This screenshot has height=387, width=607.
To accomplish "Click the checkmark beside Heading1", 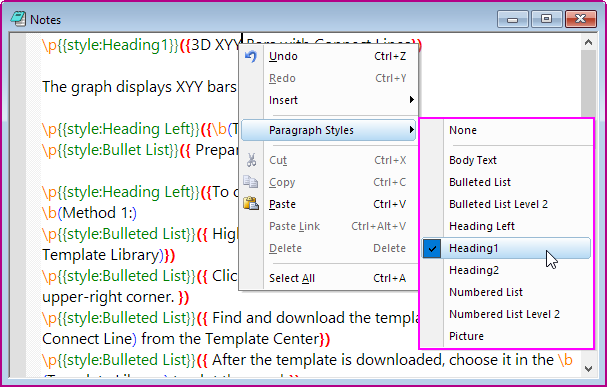I will pyautogui.click(x=432, y=248).
